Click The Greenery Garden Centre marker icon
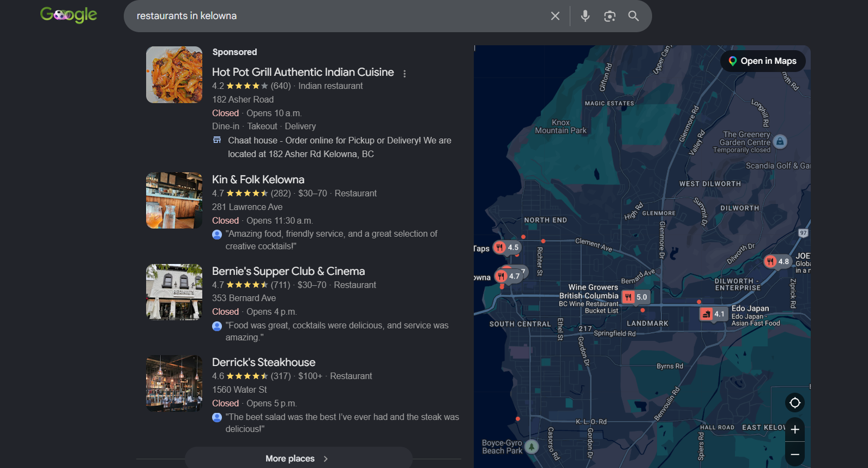Screen dimensions: 868x468 pyautogui.click(x=780, y=142)
